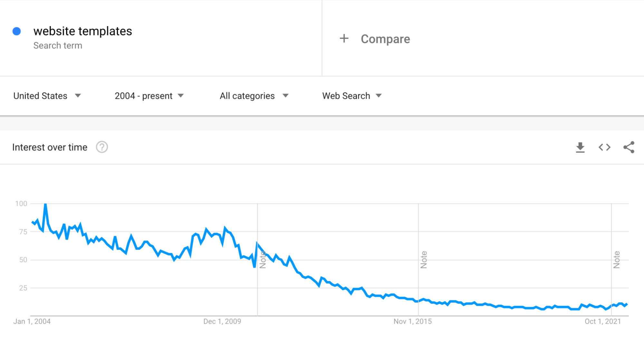The height and width of the screenshot is (337, 644).
Task: Open the 2004 - present time range dropdown
Action: (149, 96)
